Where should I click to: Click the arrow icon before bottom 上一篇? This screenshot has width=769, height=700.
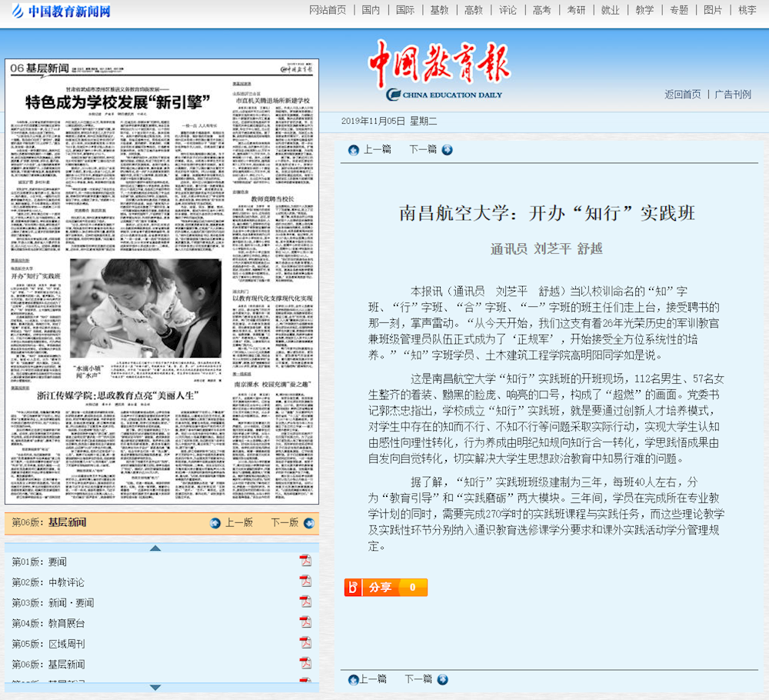(354, 680)
